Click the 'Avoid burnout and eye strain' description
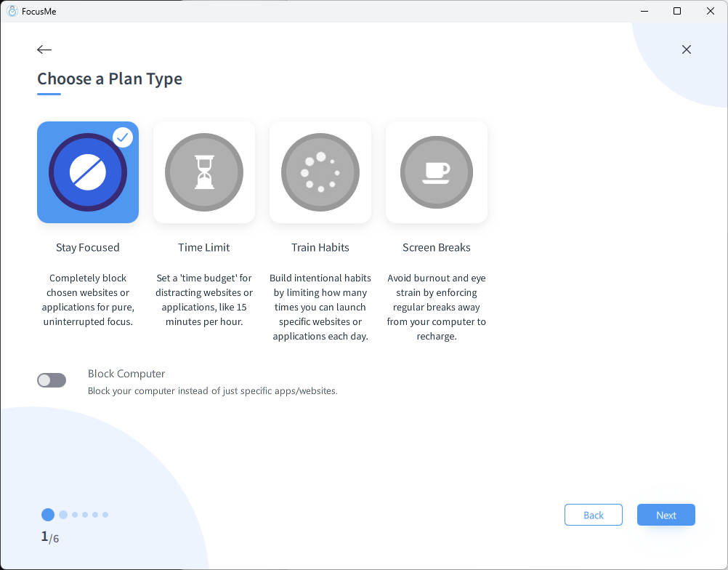This screenshot has width=728, height=570. point(437,307)
